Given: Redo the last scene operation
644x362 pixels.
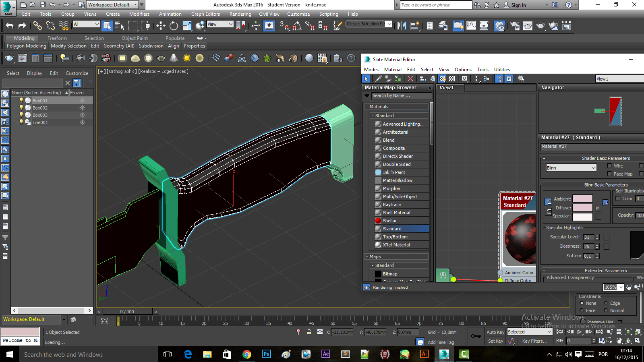Looking at the screenshot, I should (x=22, y=26).
